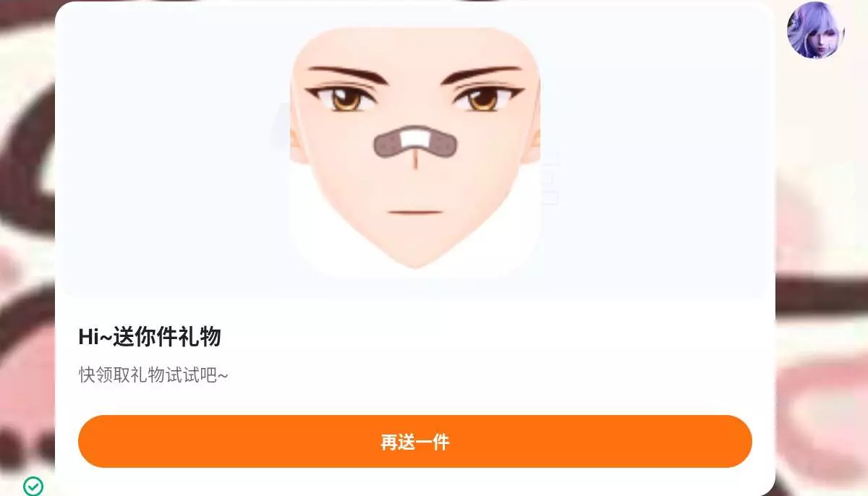Click the faint outlined boxes beside the face

pyautogui.click(x=550, y=178)
